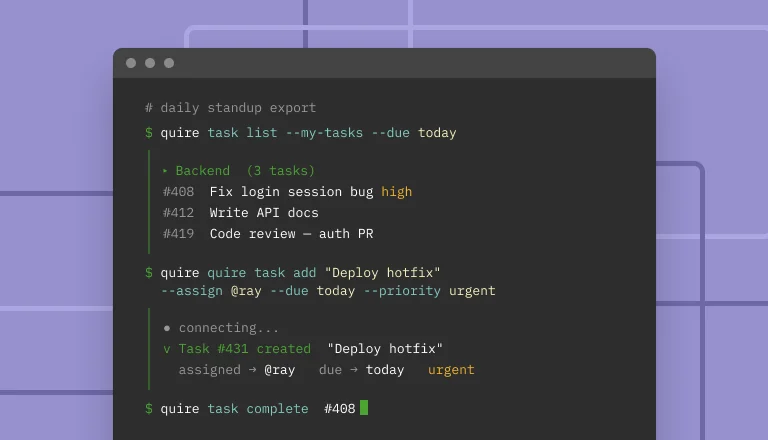Click task row '#408 Fix login session bug'
Screen dimensions: 768x440
(x=268, y=192)
